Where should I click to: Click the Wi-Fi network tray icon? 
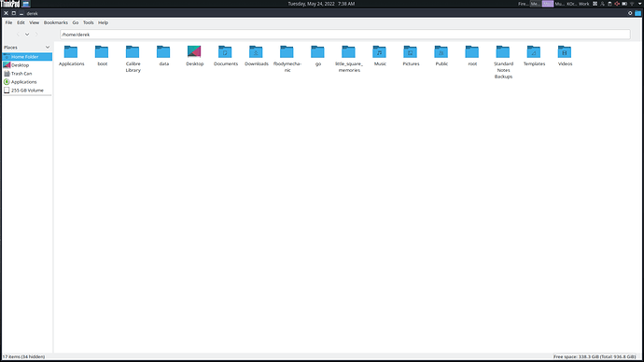click(x=632, y=4)
